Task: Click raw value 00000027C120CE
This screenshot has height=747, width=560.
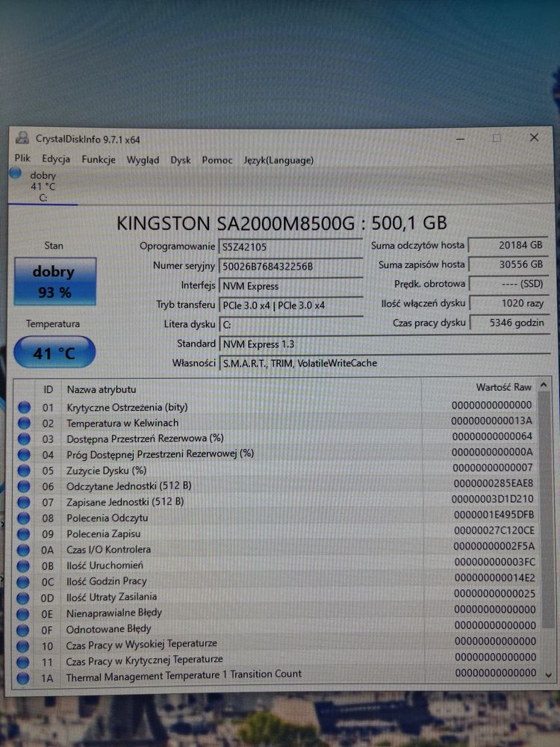Action: click(x=494, y=530)
